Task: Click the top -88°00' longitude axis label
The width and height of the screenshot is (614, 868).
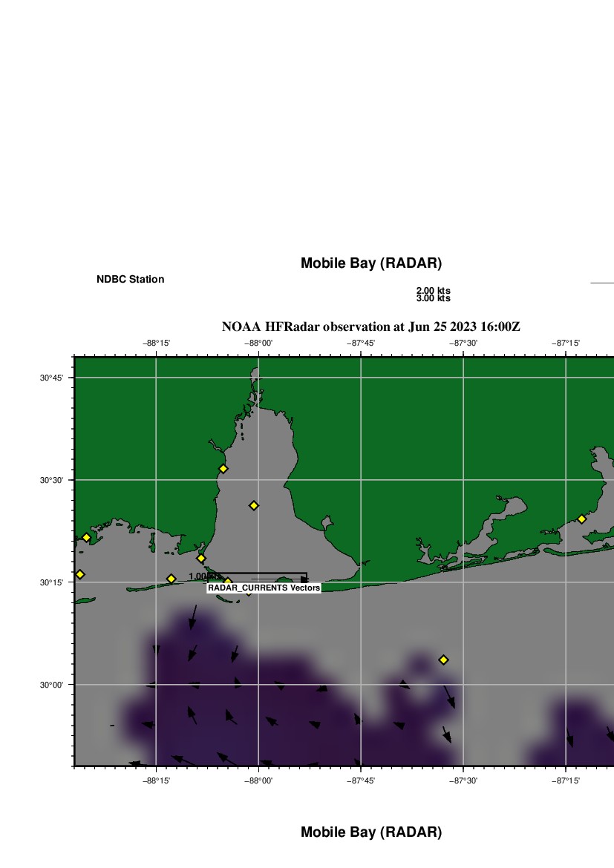Action: 259,343
